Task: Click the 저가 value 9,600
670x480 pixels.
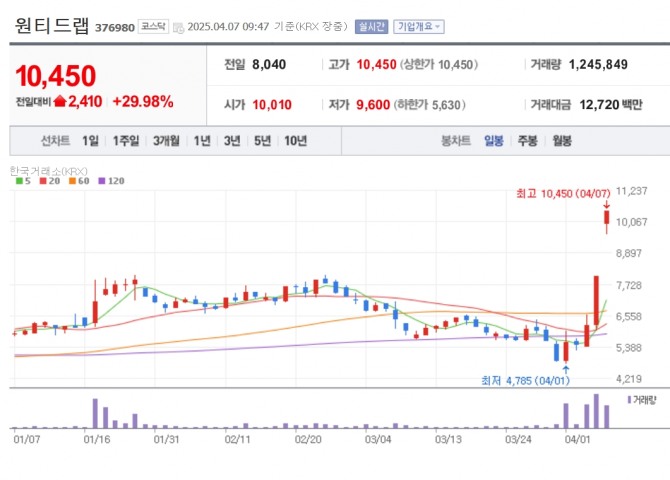Action: 373,105
